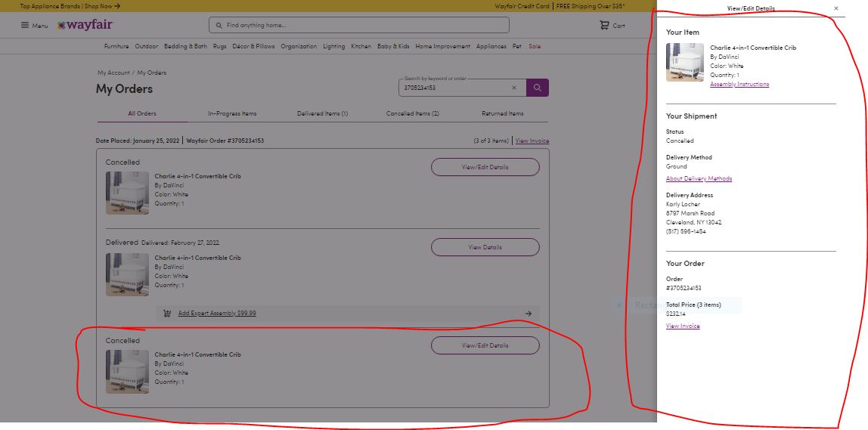Click View/Edit Details on last Cancelled item
Image resolution: width=868 pixels, height=430 pixels.
pos(485,345)
